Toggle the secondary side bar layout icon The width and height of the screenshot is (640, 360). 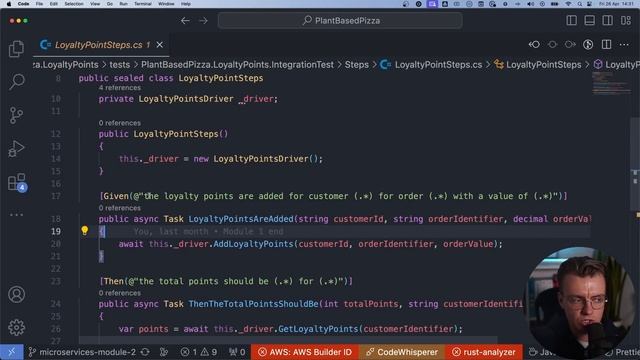[607, 20]
